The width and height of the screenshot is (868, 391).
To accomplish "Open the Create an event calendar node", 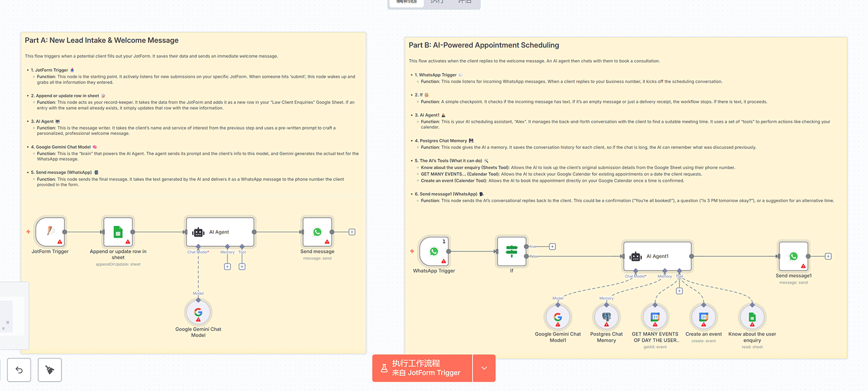I will (x=704, y=317).
